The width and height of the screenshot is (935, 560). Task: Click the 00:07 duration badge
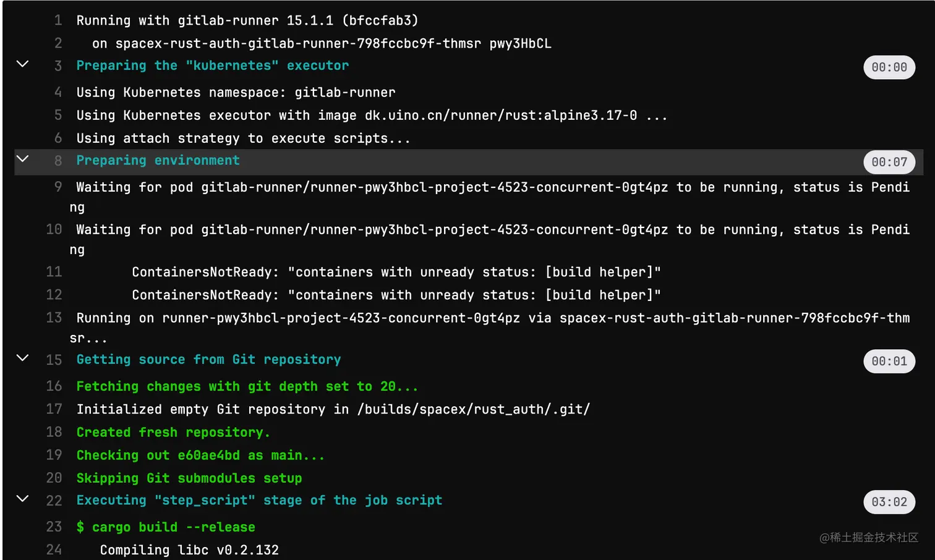889,162
